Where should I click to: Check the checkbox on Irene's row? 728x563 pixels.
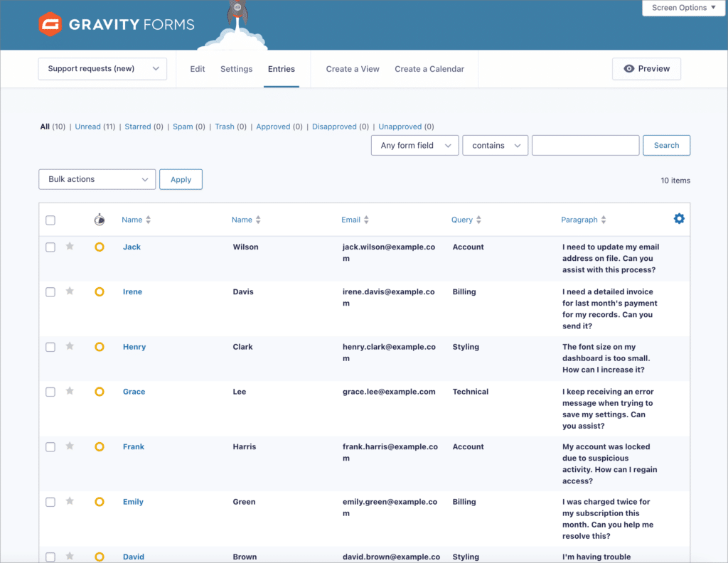pyautogui.click(x=50, y=291)
